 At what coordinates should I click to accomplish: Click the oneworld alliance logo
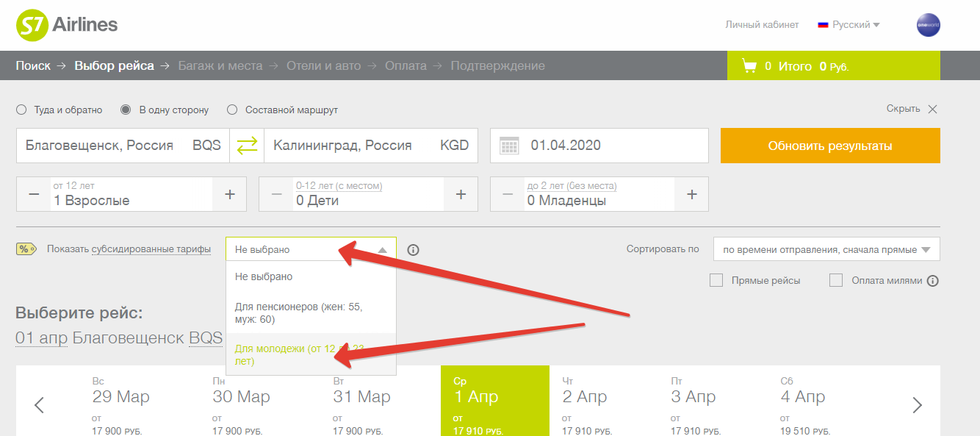click(x=928, y=25)
